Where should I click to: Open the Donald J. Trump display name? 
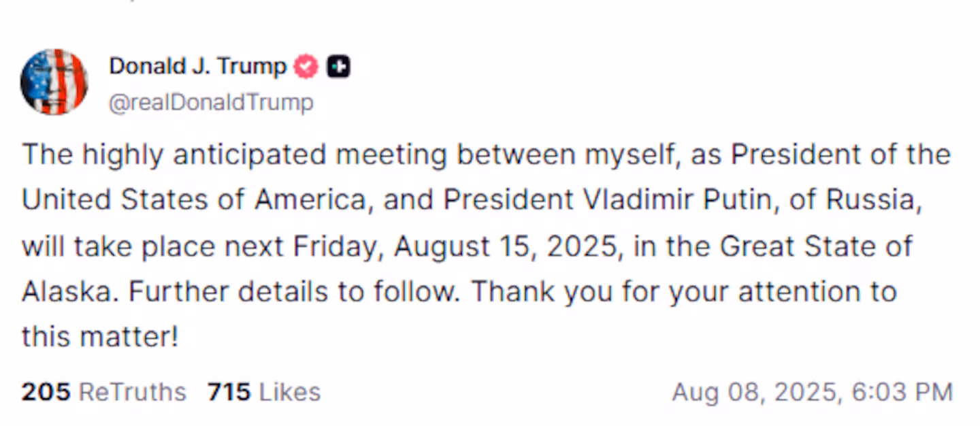(x=197, y=67)
